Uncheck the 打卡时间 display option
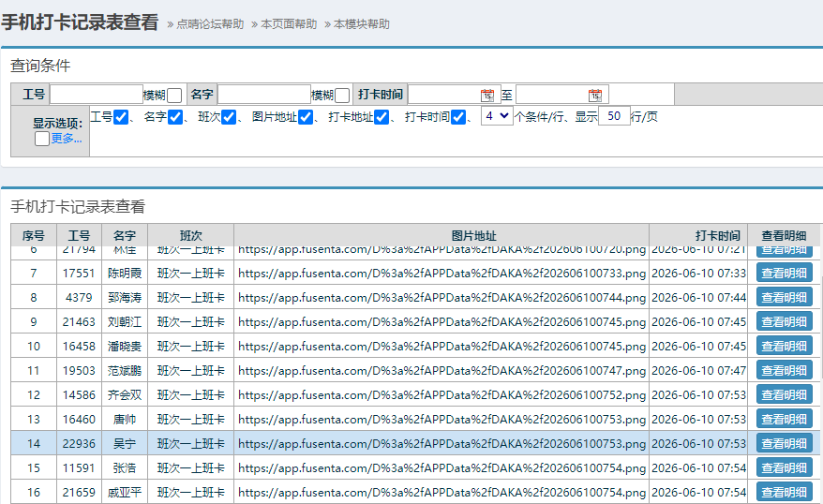 [x=458, y=117]
